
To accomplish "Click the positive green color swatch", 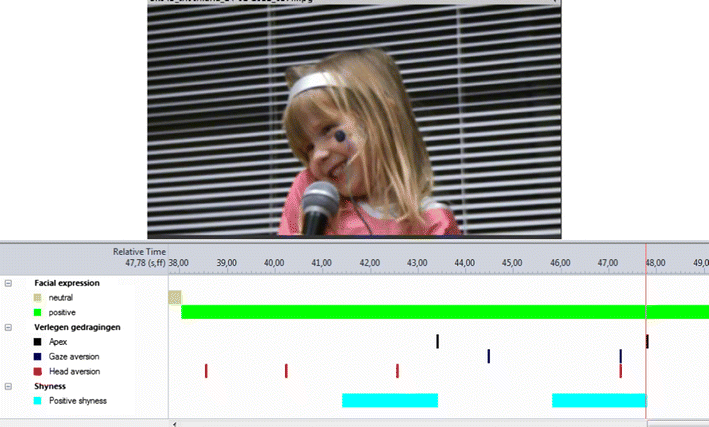I will tap(38, 312).
